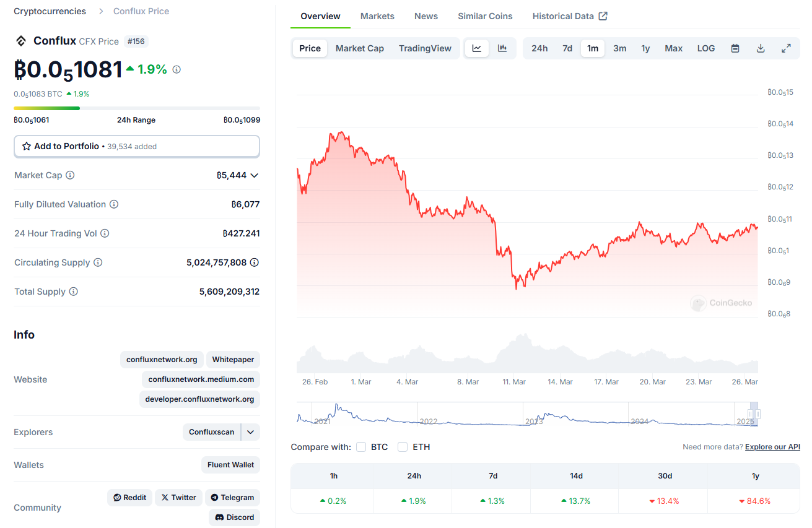Click info icon next to Total Supply

click(x=73, y=292)
